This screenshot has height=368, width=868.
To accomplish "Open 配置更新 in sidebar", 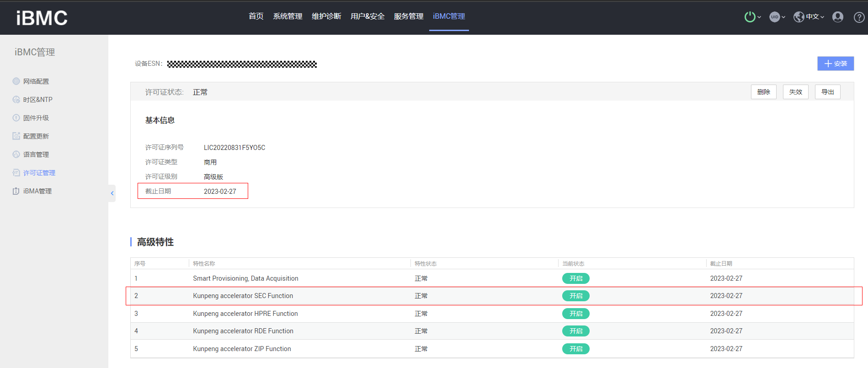I will [x=36, y=136].
